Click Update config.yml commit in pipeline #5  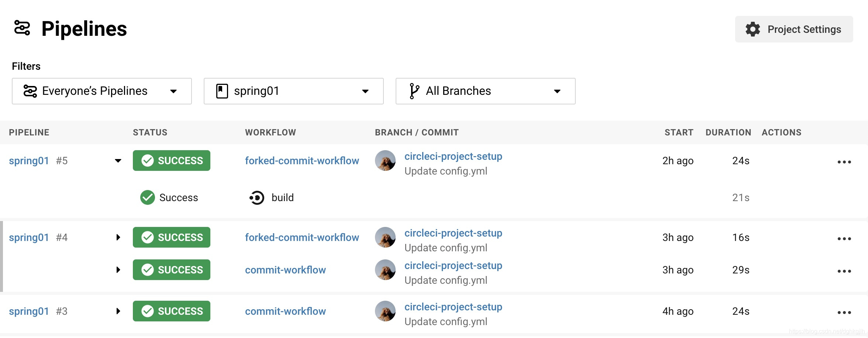coord(446,171)
